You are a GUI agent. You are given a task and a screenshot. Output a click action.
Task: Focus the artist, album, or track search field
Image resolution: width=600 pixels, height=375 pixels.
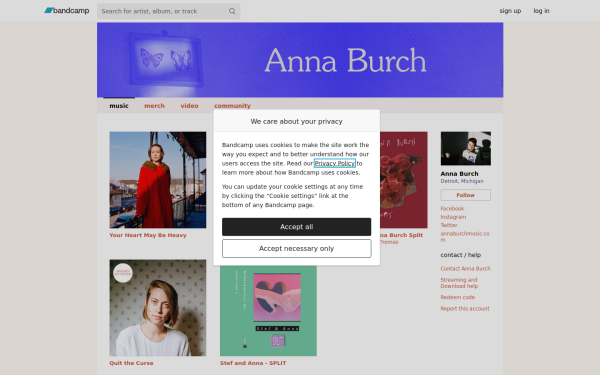168,11
